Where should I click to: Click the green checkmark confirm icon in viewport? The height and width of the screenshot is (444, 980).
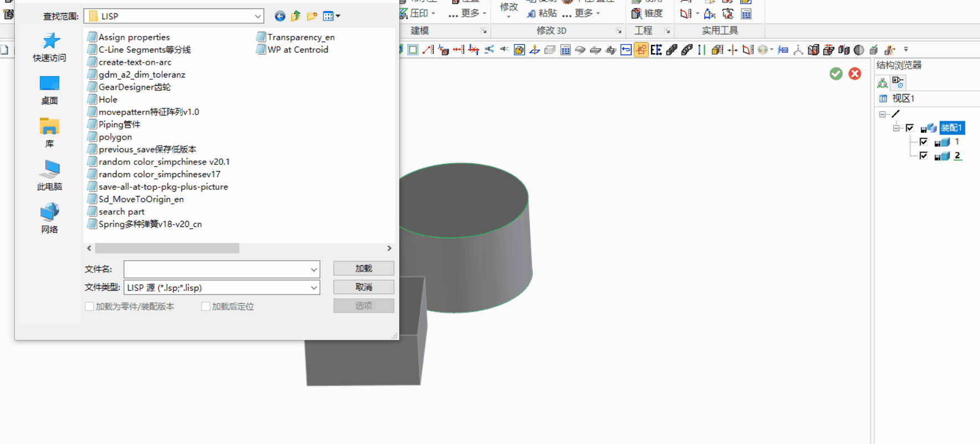836,74
